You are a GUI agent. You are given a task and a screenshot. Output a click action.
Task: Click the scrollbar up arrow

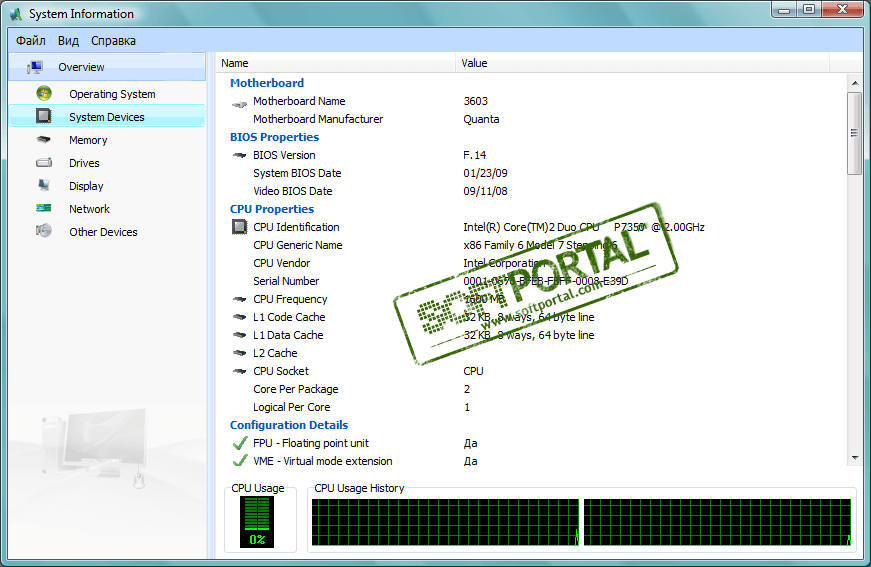[854, 83]
